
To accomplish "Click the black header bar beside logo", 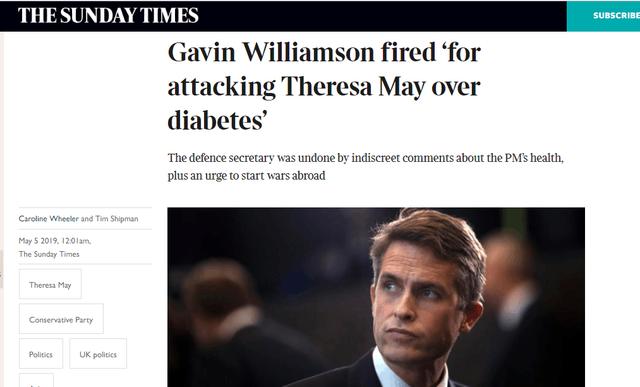I will [x=382, y=16].
